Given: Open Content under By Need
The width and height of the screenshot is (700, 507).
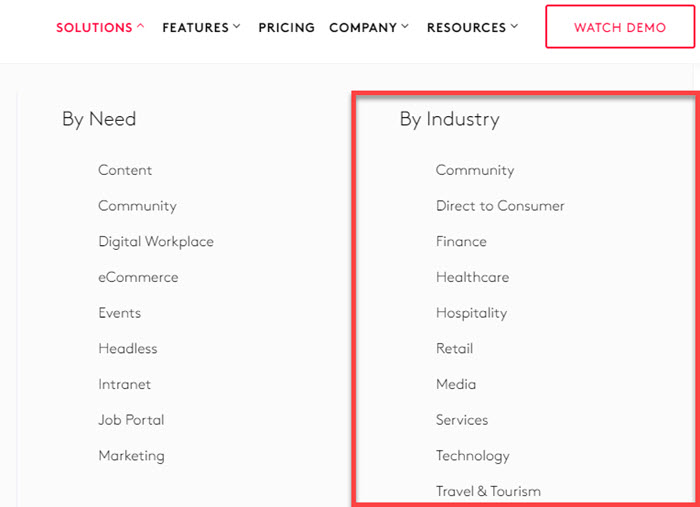Looking at the screenshot, I should coord(125,170).
